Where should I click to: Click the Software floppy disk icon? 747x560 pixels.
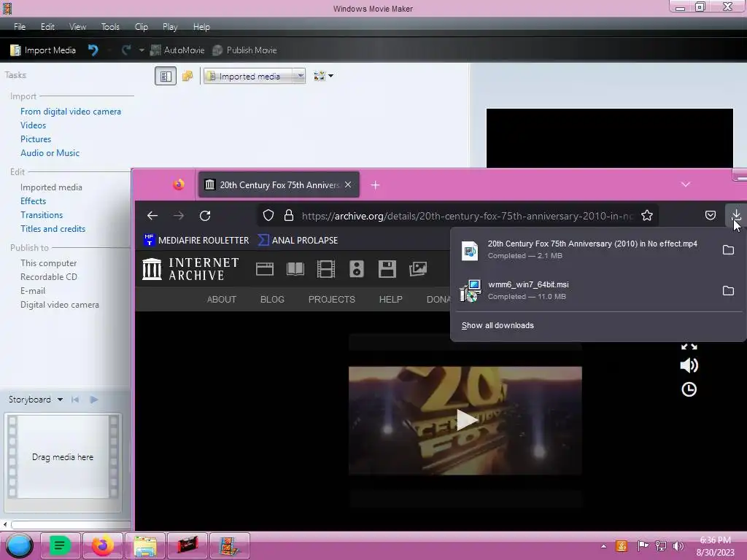click(387, 269)
